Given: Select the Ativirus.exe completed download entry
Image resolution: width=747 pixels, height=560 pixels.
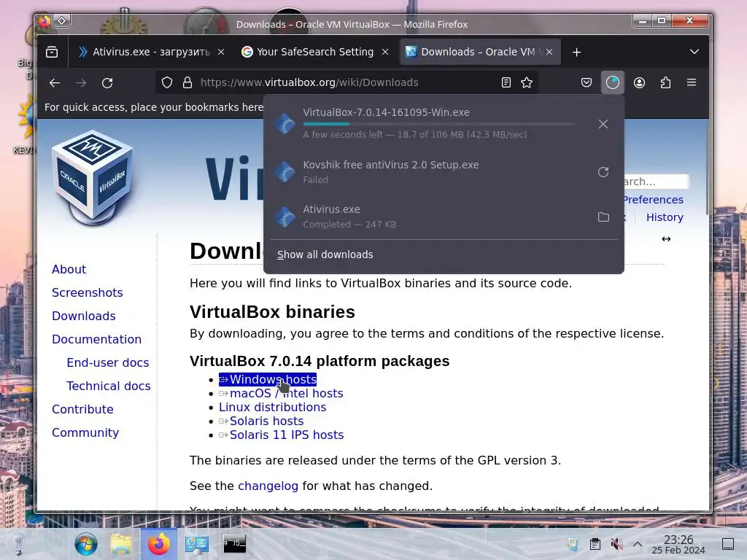Looking at the screenshot, I should pos(443,217).
